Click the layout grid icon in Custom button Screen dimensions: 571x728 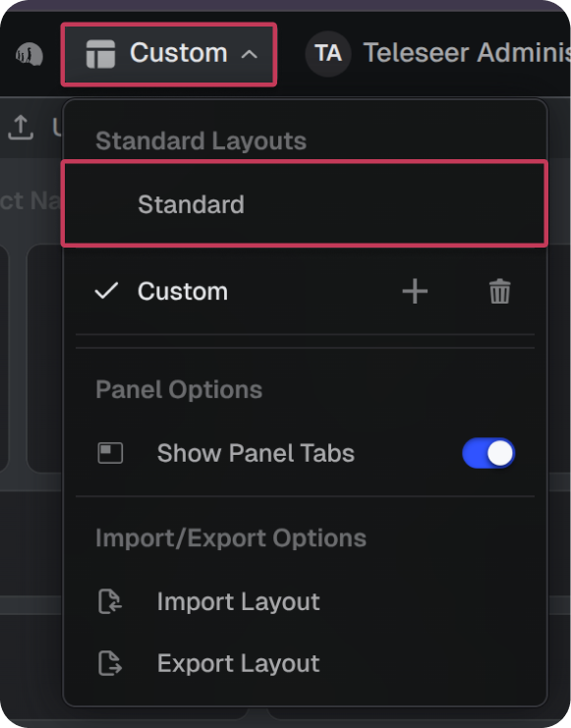100,54
